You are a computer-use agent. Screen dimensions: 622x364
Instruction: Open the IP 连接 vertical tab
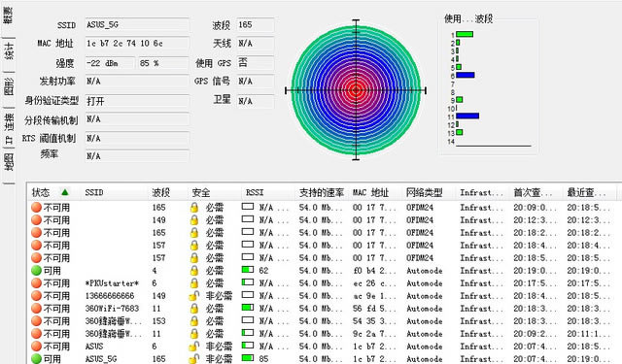9,128
